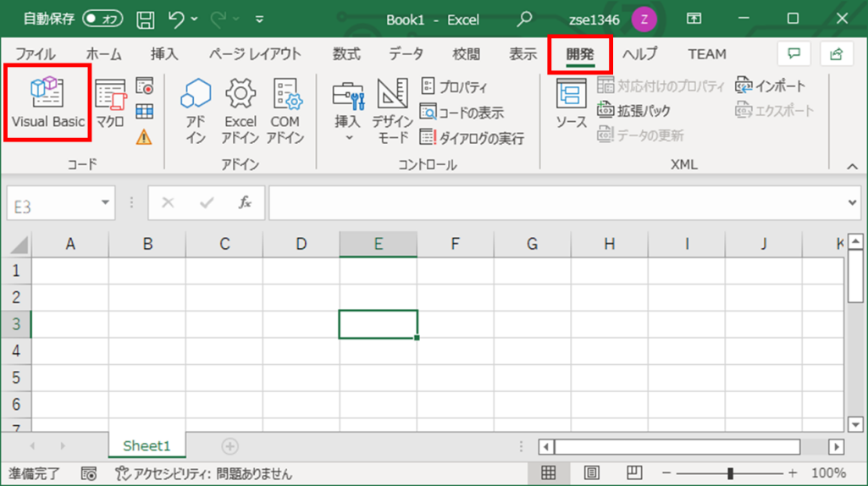868x486 pixels.
Task: Zoom out with minus button
Action: tap(666, 473)
